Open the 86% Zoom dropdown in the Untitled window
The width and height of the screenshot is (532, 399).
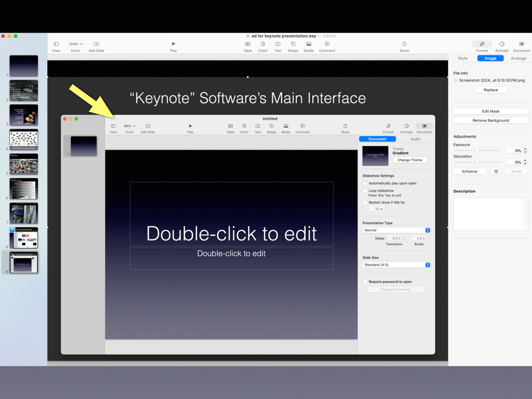129,126
